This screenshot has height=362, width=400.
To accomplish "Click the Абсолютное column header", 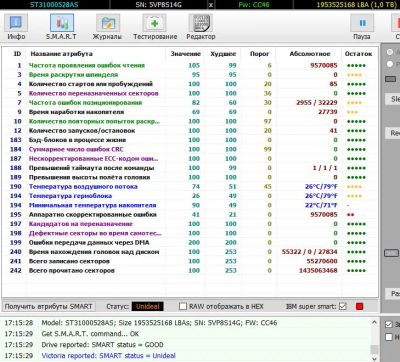I will pyautogui.click(x=310, y=54).
